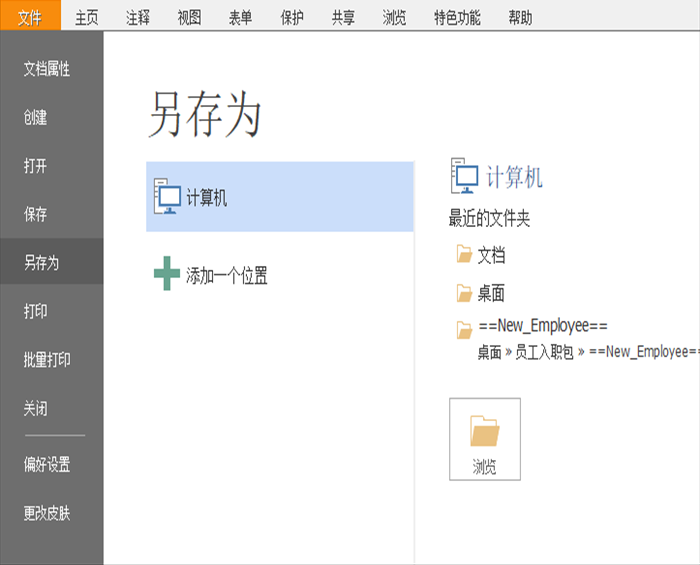Click 添加一个位置
Image resolution: width=700 pixels, height=565 pixels.
coord(226,276)
